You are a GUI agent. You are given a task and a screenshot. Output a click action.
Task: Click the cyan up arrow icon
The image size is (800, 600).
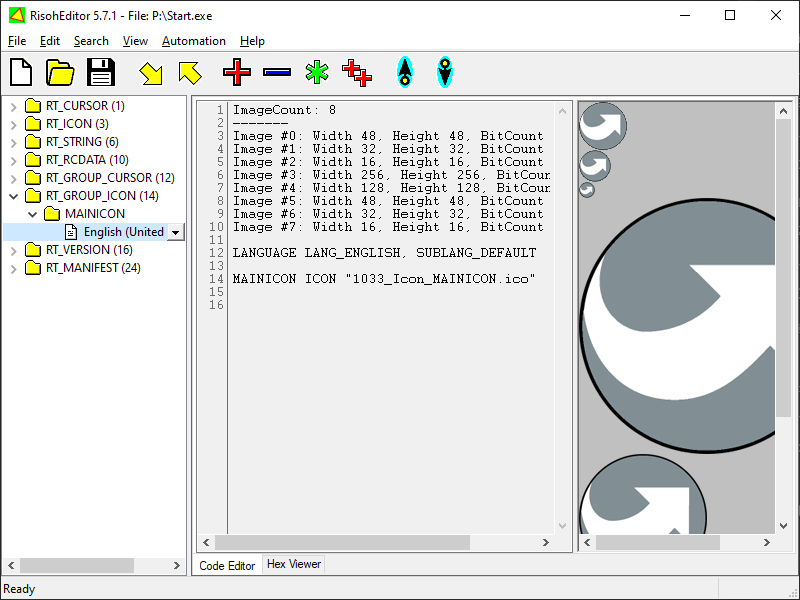[404, 72]
